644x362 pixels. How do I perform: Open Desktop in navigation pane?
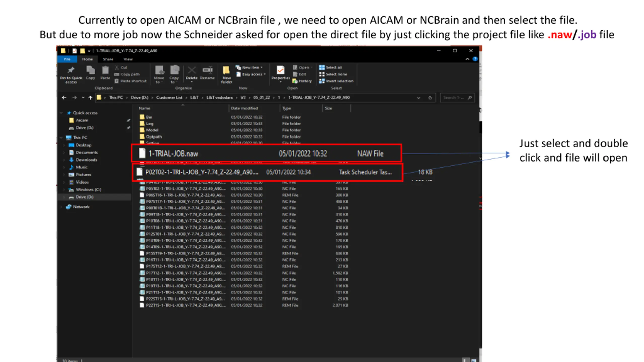pos(84,145)
